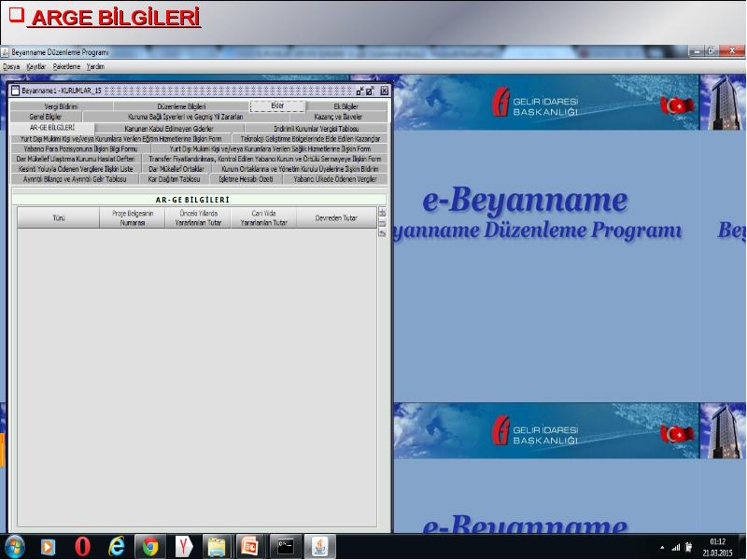The height and width of the screenshot is (560, 747).
Task: Open Dar Mükellef Ulaştırma Kurumu Hasılat Defteri tab
Action: 76,159
